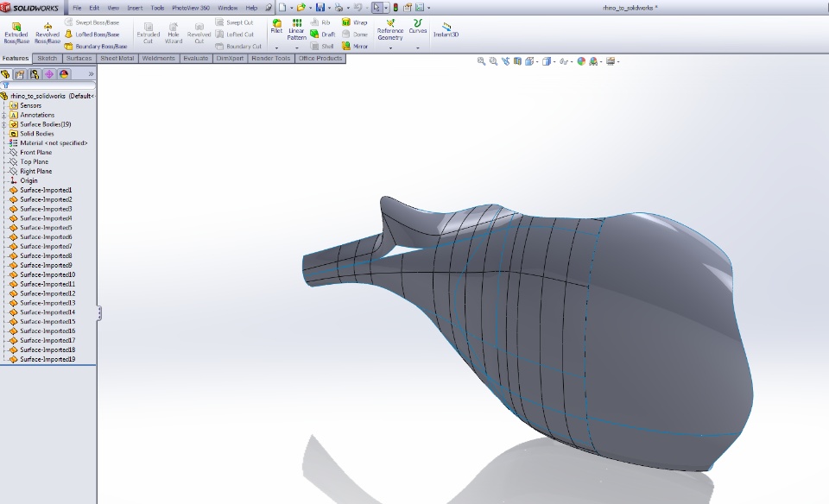Print the document
The height and width of the screenshot is (504, 829).
tap(339, 8)
